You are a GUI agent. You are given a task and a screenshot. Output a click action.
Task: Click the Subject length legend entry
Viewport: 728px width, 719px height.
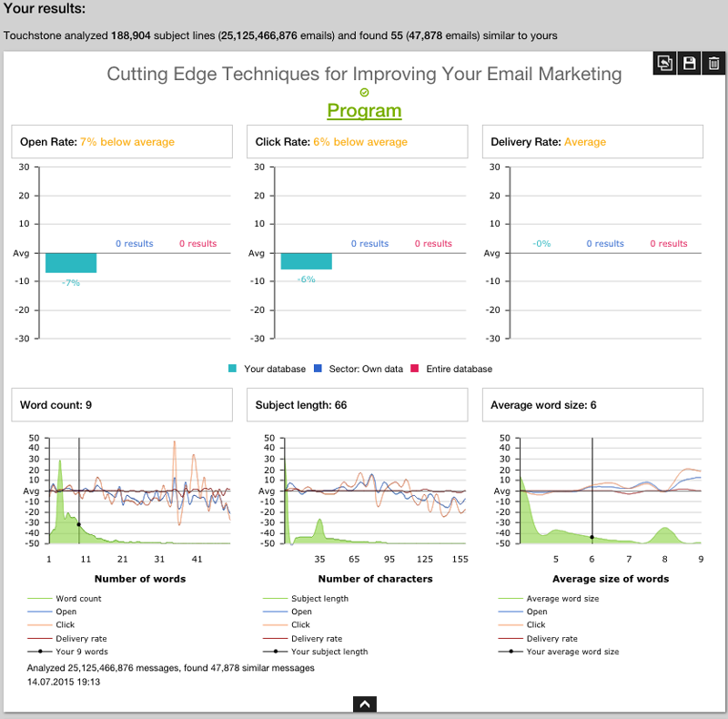click(306, 598)
